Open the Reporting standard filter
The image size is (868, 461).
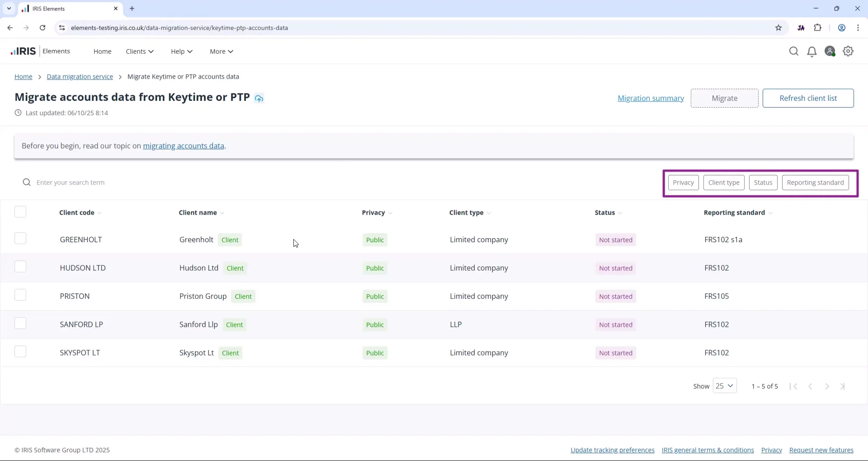coord(815,183)
